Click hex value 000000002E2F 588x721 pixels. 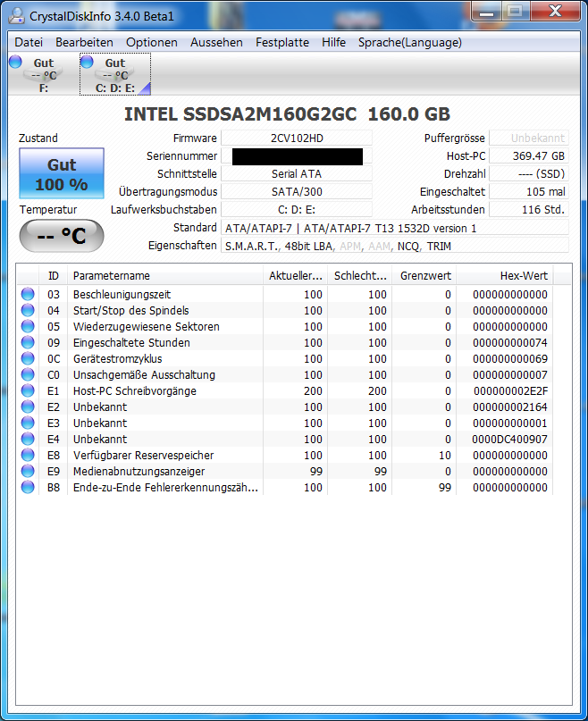point(510,390)
